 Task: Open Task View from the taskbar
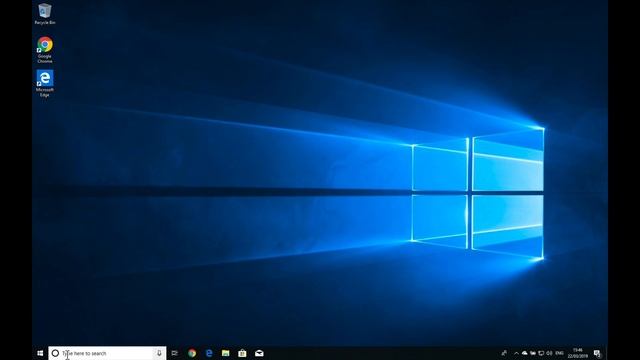click(175, 353)
